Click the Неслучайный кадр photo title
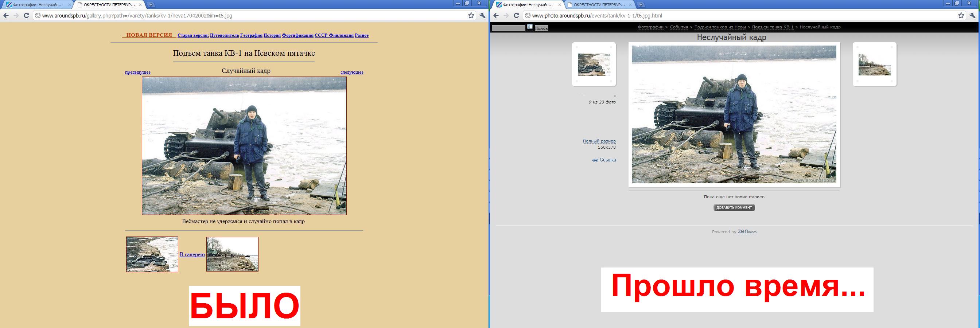The width and height of the screenshot is (980, 328). tap(732, 37)
